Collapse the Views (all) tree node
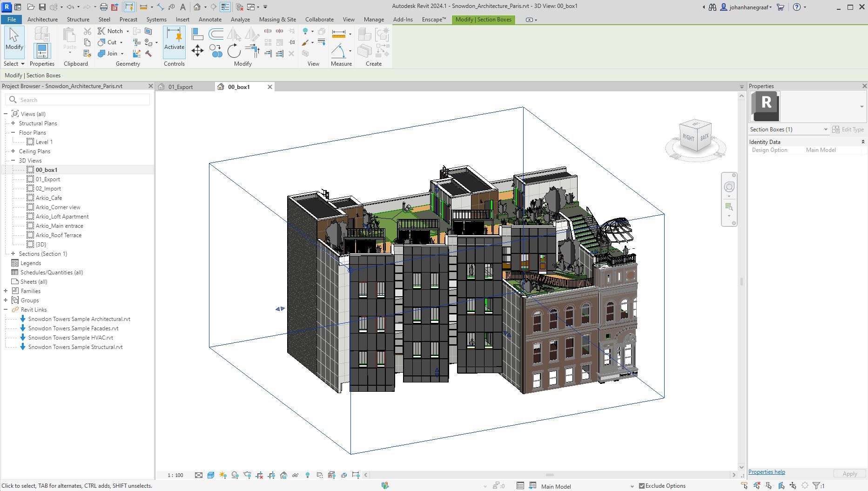 (6, 114)
